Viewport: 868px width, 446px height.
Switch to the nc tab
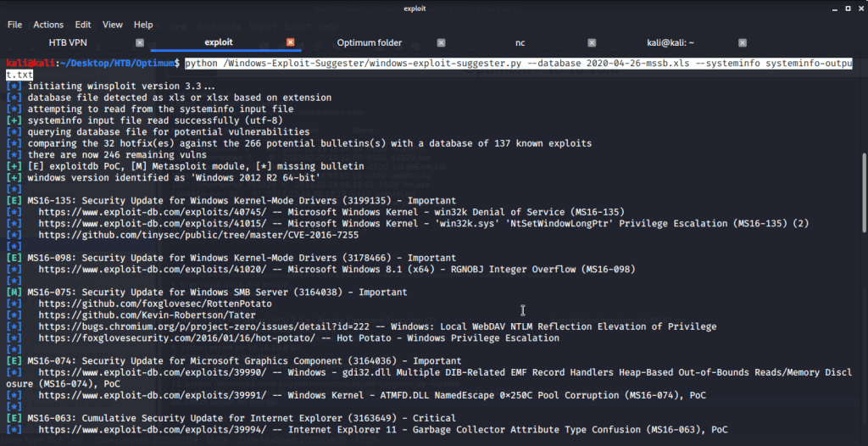pos(520,42)
